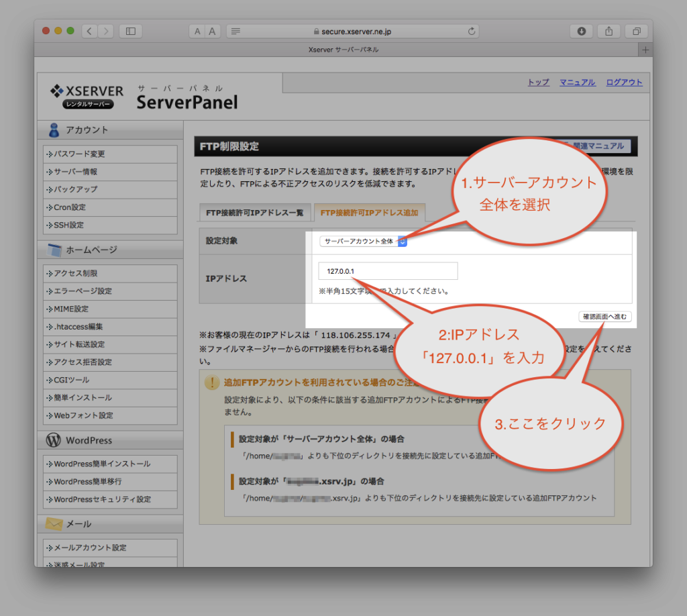This screenshot has height=616, width=687.
Task: Show all tabs overview button
Action: coord(637,31)
